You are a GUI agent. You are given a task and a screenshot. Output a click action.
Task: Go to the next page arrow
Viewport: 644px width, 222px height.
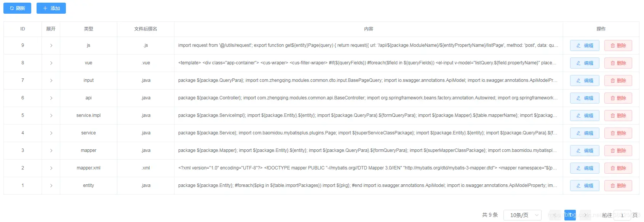click(x=585, y=215)
